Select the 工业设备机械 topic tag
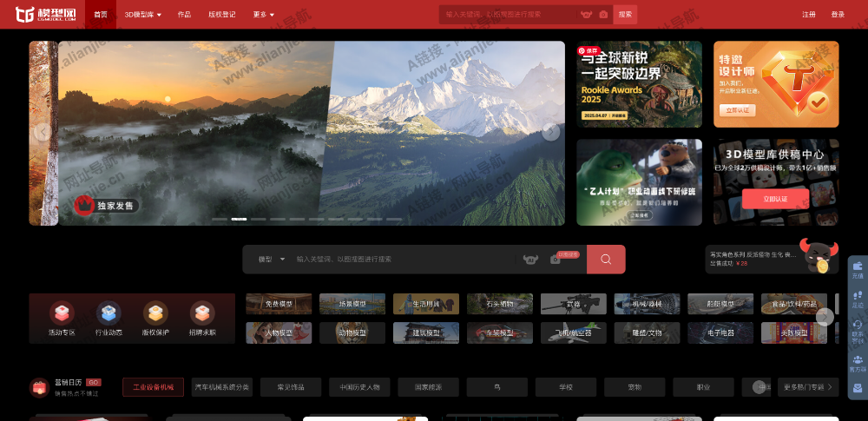Viewport: 868px width, 421px height. click(154, 387)
